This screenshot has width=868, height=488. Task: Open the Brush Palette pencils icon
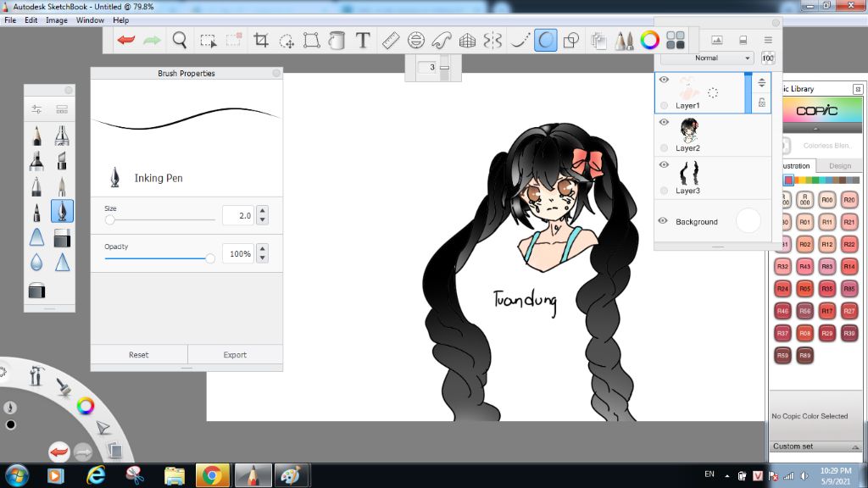pos(625,41)
